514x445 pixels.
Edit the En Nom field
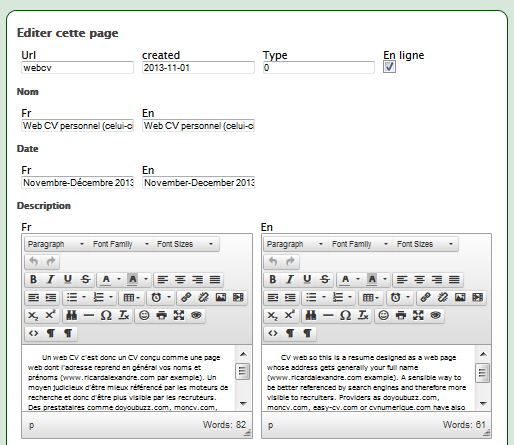pyautogui.click(x=198, y=126)
